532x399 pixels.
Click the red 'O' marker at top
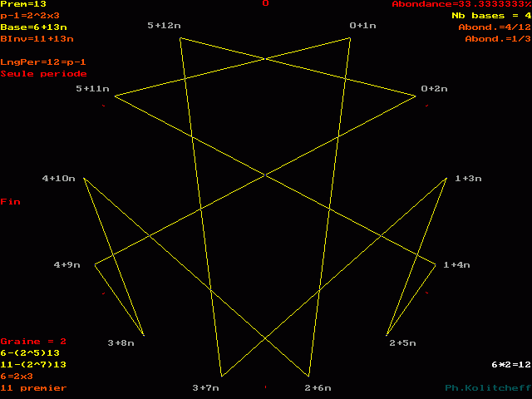pyautogui.click(x=266, y=4)
